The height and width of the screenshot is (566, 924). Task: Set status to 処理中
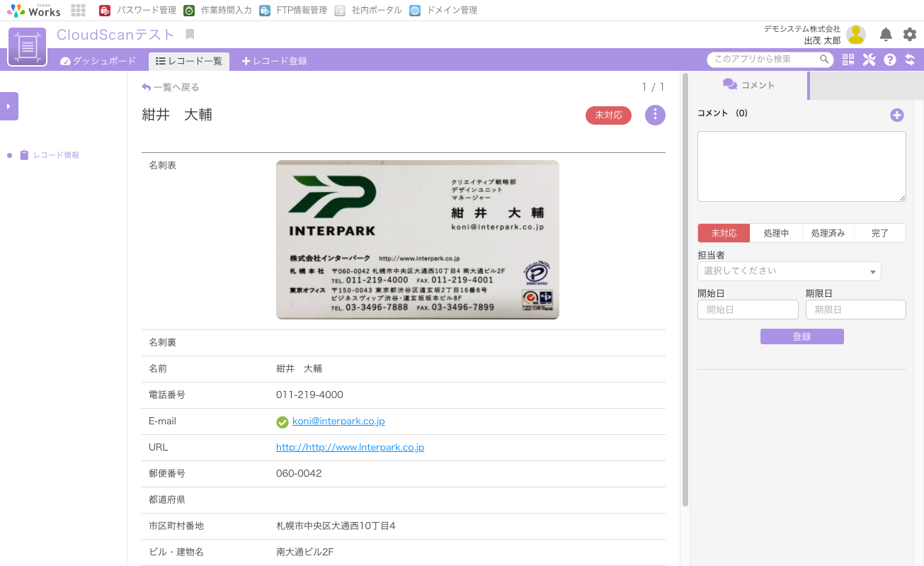tap(776, 233)
